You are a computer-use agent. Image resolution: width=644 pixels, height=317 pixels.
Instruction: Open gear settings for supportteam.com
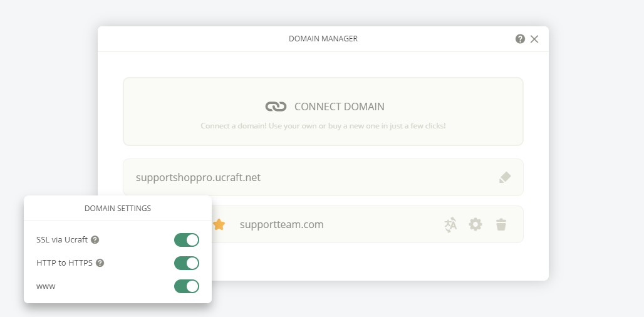click(475, 225)
